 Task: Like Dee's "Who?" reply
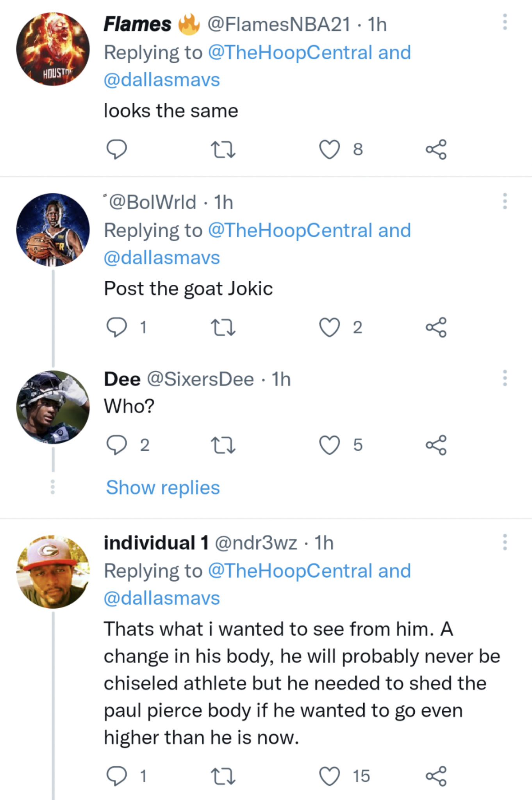[x=330, y=445]
